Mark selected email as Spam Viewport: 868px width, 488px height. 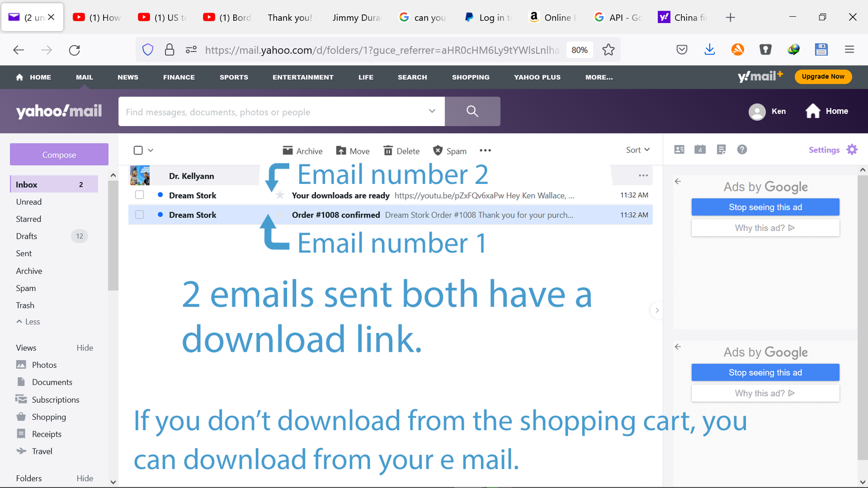[x=438, y=151]
